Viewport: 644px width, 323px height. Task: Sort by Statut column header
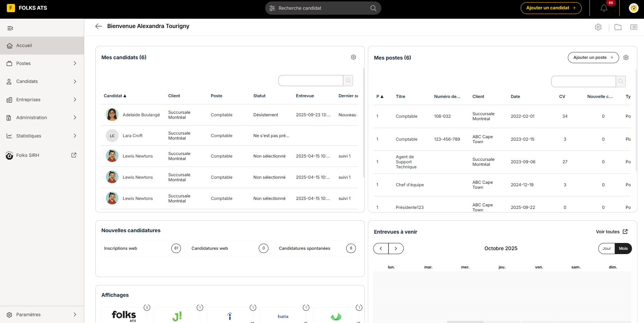[259, 96]
